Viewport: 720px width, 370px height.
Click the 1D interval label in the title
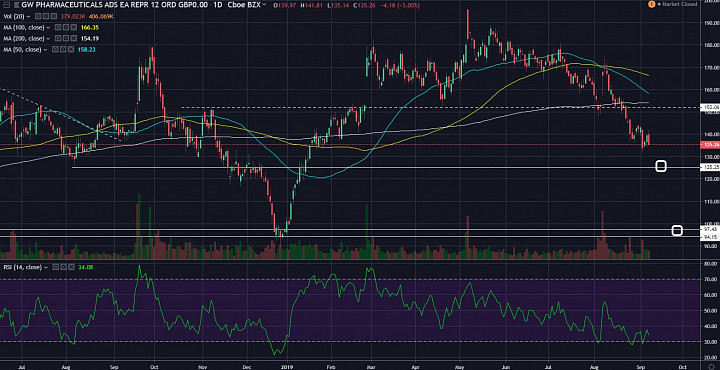click(218, 5)
